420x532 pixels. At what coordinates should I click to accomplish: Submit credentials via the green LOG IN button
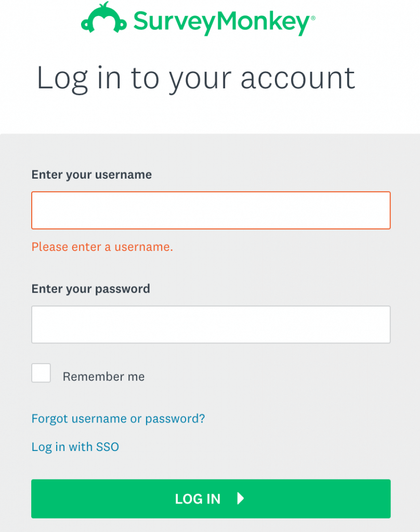click(x=210, y=498)
